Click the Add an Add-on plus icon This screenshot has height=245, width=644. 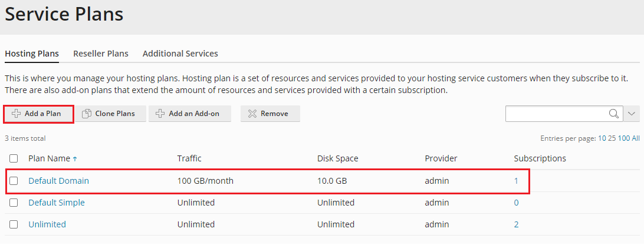point(160,114)
